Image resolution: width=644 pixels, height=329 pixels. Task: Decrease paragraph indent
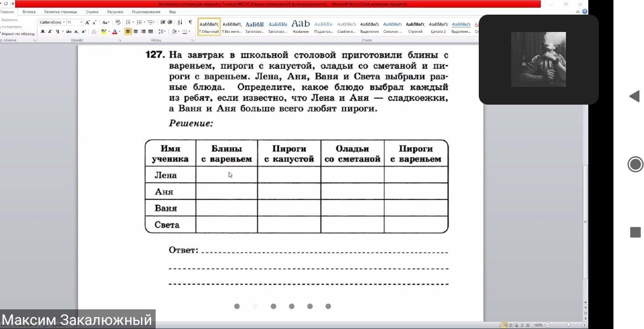point(163,22)
